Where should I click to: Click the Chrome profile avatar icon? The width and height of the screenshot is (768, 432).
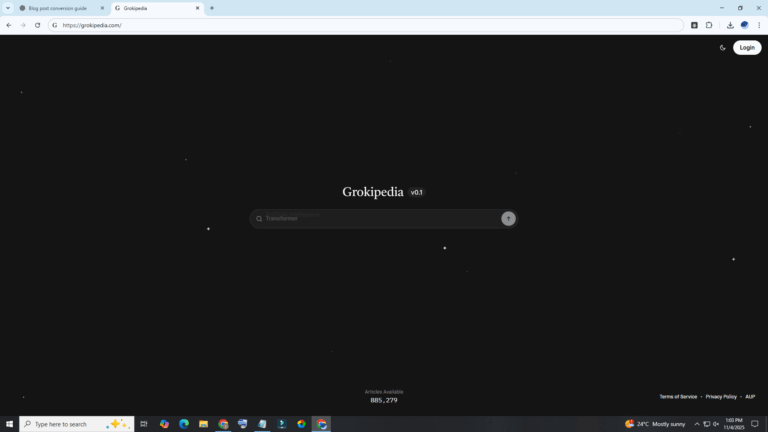[x=745, y=25]
